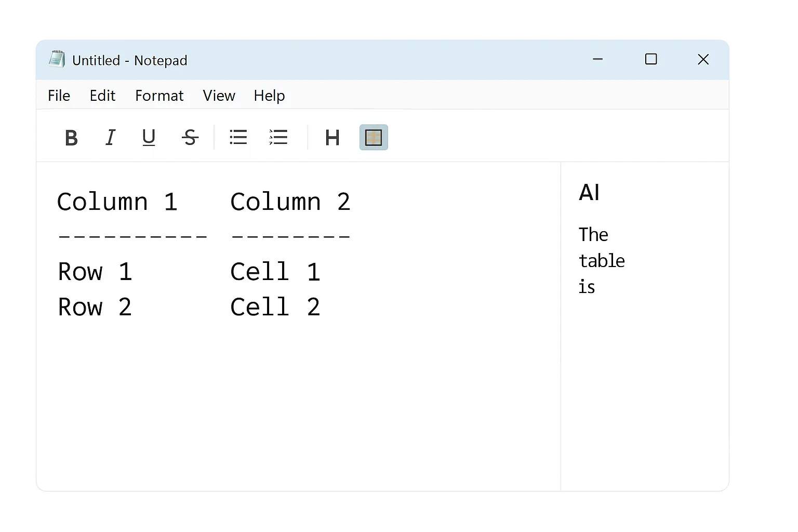The height and width of the screenshot is (532, 798).
Task: Maximize the Notepad window
Action: 650,59
